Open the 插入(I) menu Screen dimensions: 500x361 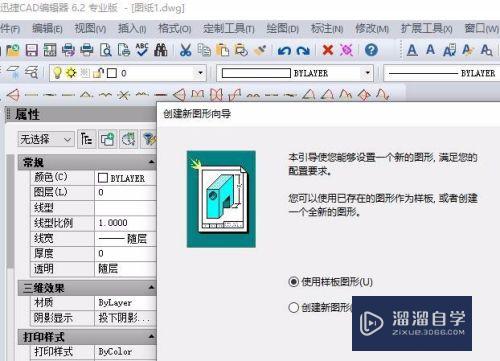pos(132,29)
